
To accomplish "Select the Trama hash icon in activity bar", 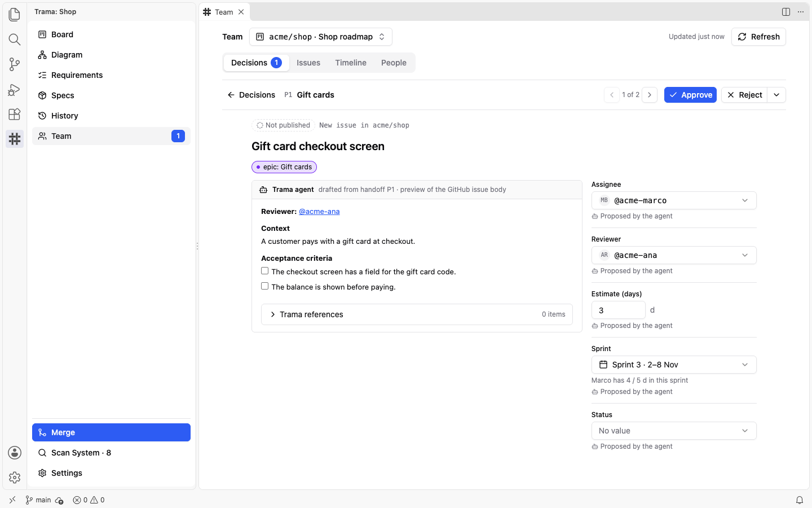I will pyautogui.click(x=15, y=139).
